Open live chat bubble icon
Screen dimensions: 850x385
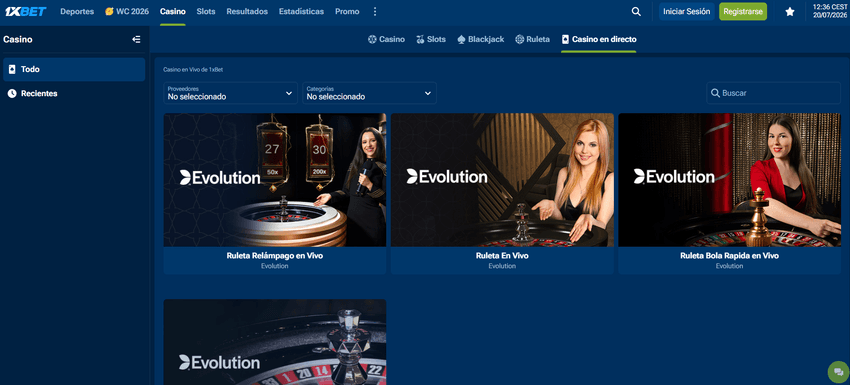coord(838,373)
